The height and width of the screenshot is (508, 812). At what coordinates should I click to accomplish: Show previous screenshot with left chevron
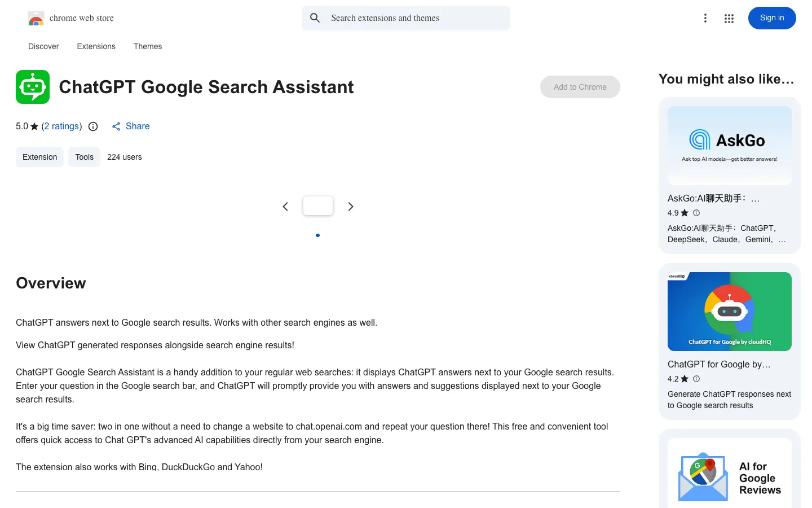pyautogui.click(x=285, y=207)
